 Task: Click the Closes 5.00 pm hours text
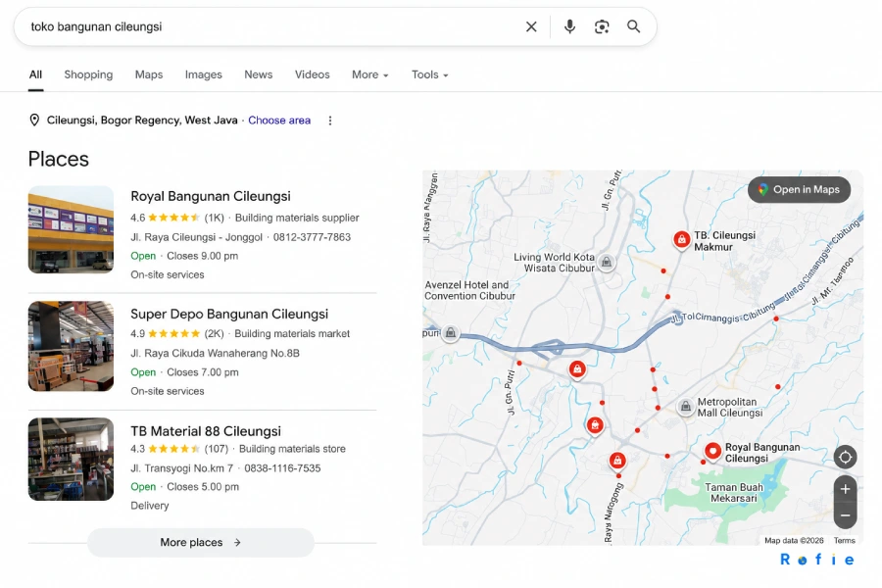tap(203, 487)
